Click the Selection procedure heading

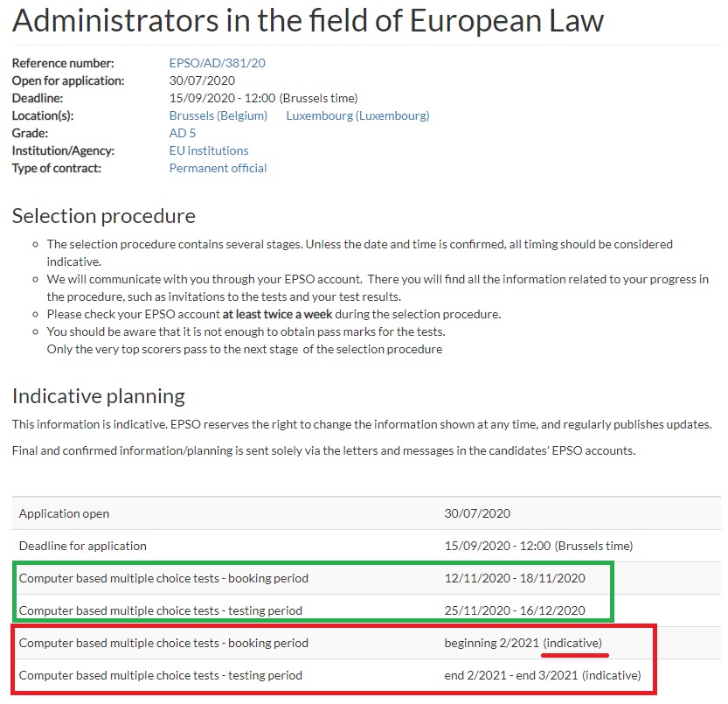tap(104, 215)
